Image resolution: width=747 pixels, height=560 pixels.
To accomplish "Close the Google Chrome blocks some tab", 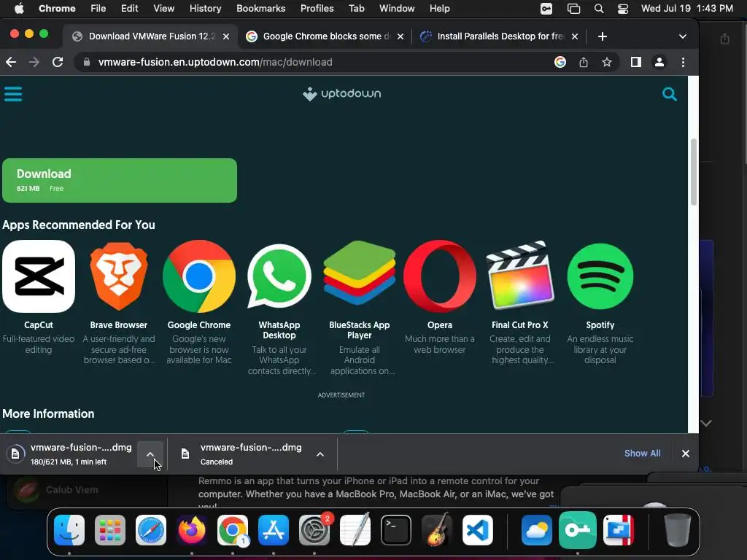I will point(400,36).
